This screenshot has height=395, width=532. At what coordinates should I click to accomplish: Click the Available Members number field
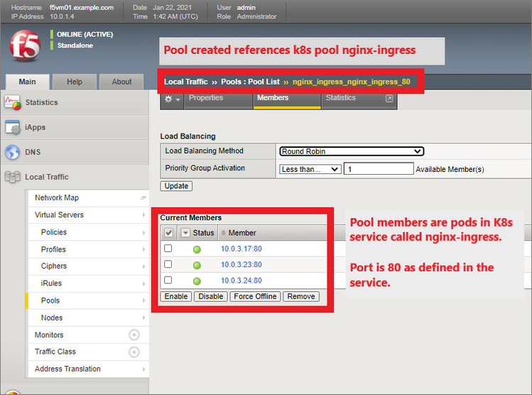point(379,168)
